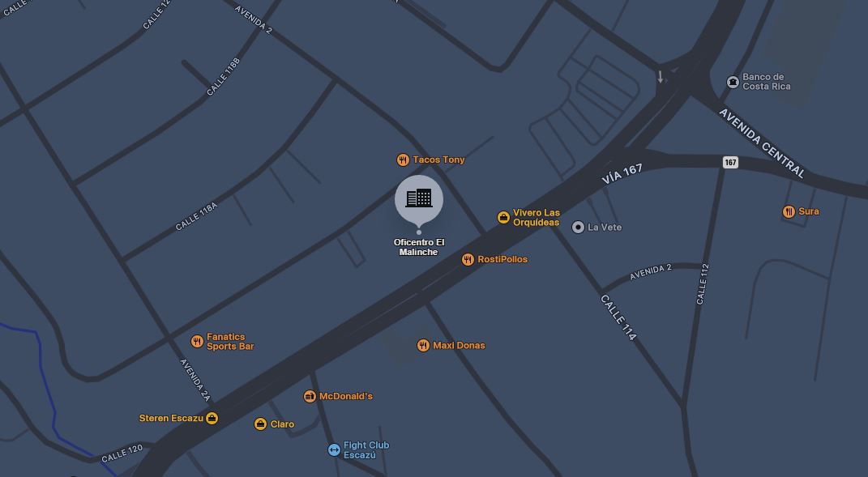This screenshot has height=477, width=868.
Task: Click the Fight Club Escazú gym icon
Action: click(334, 450)
